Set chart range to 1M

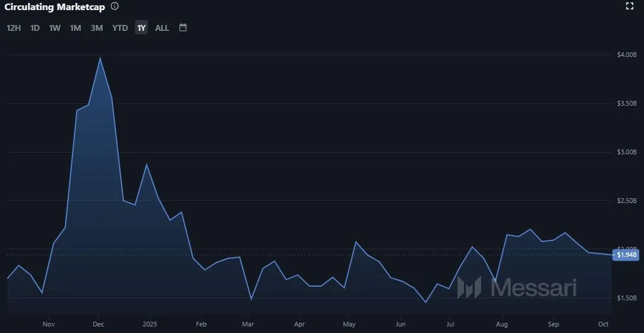click(x=75, y=28)
